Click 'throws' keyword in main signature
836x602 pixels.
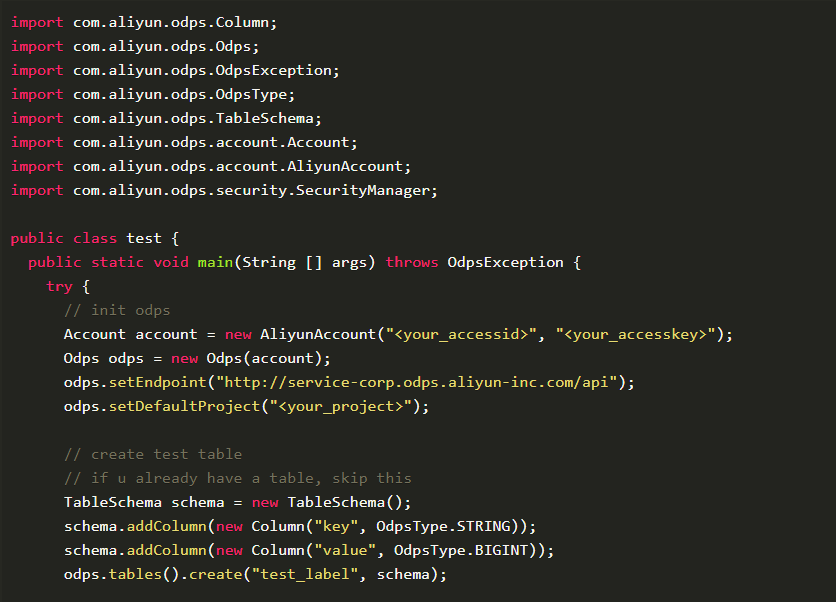[x=412, y=262]
